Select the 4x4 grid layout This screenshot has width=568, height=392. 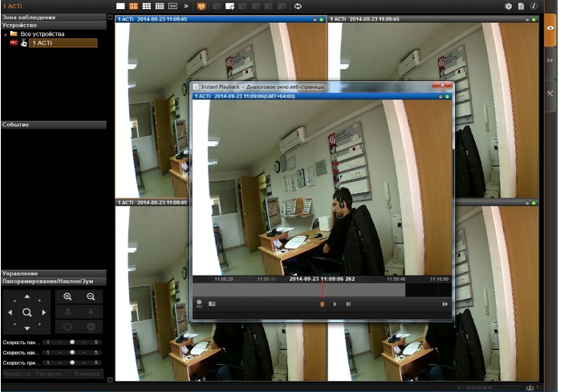[x=159, y=6]
